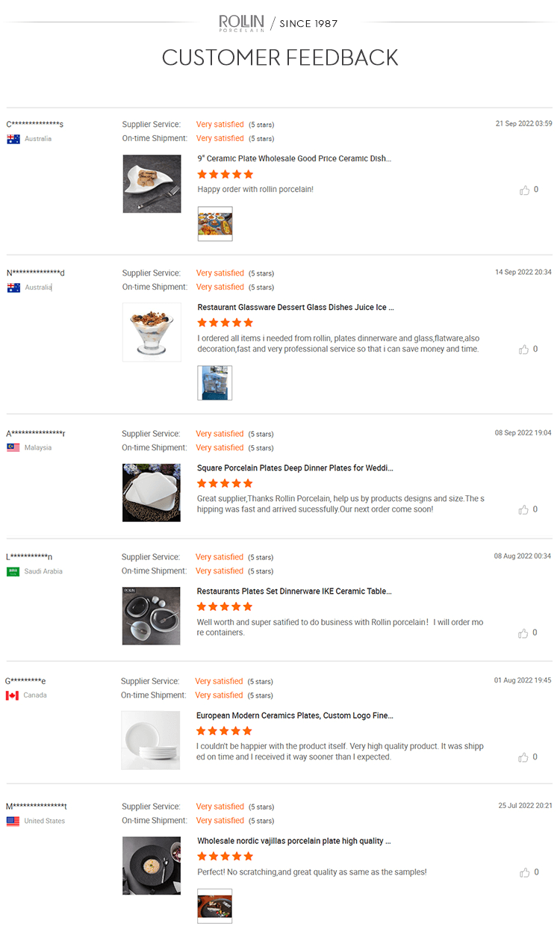Viewport: 560px width, 941px height.
Task: Click thumbs-up on the 14 Sep 2022 review
Action: [524, 350]
